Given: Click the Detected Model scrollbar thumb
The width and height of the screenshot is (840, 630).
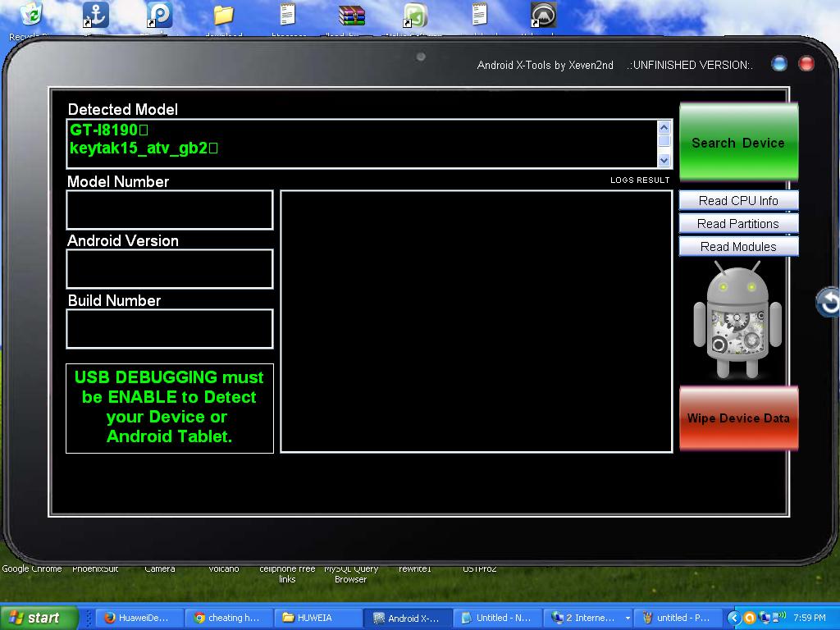Looking at the screenshot, I should click(x=664, y=141).
